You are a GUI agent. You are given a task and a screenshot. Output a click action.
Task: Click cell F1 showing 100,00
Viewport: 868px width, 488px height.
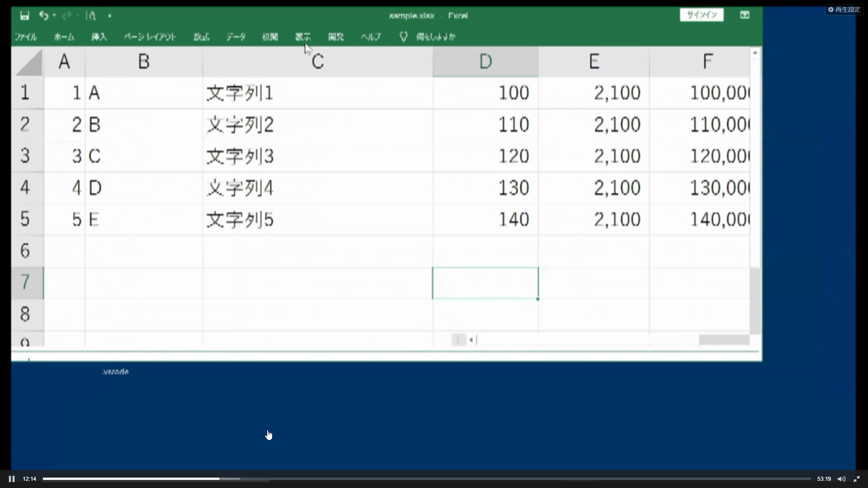point(700,93)
